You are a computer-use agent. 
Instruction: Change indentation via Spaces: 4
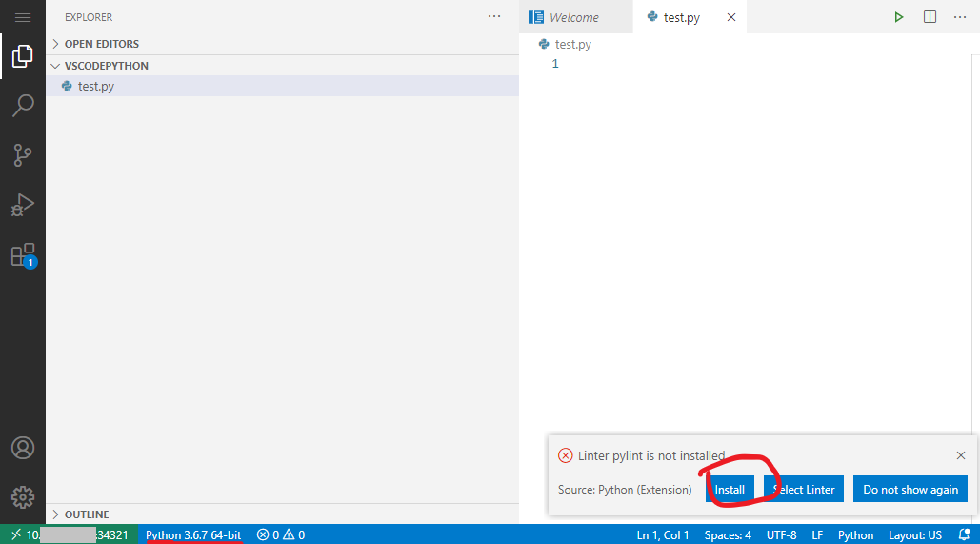728,534
